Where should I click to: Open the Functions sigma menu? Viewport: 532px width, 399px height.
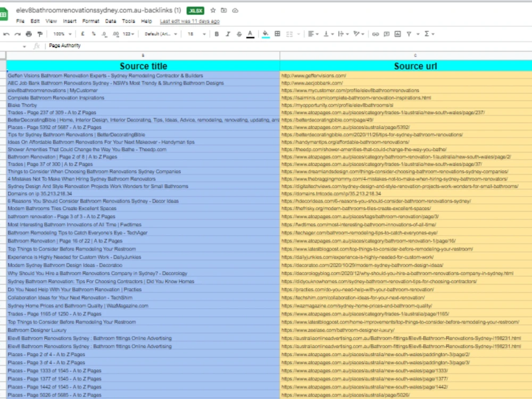click(x=429, y=34)
